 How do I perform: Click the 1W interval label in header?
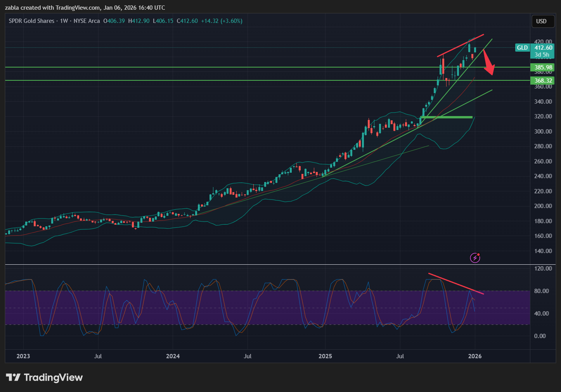(x=64, y=21)
